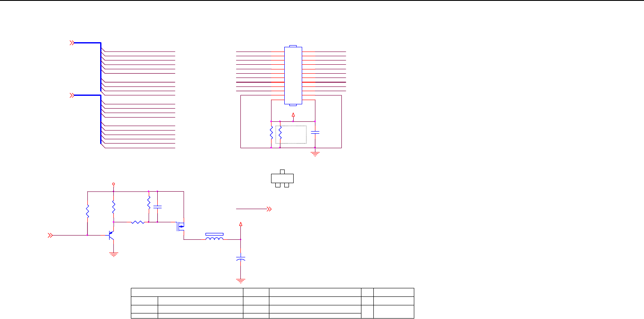The image size is (644, 319).
Task: Select the lower bus input port arrow
Action: click(x=72, y=95)
